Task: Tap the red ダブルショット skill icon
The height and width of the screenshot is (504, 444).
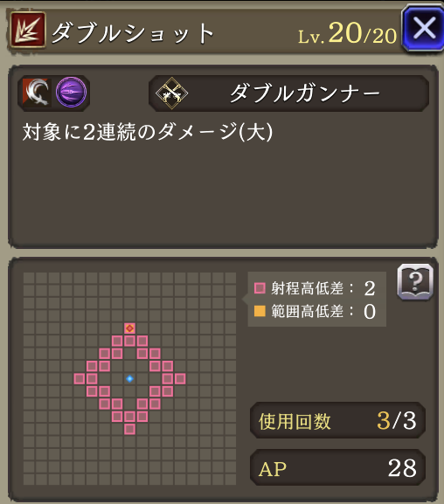Action: [28, 30]
